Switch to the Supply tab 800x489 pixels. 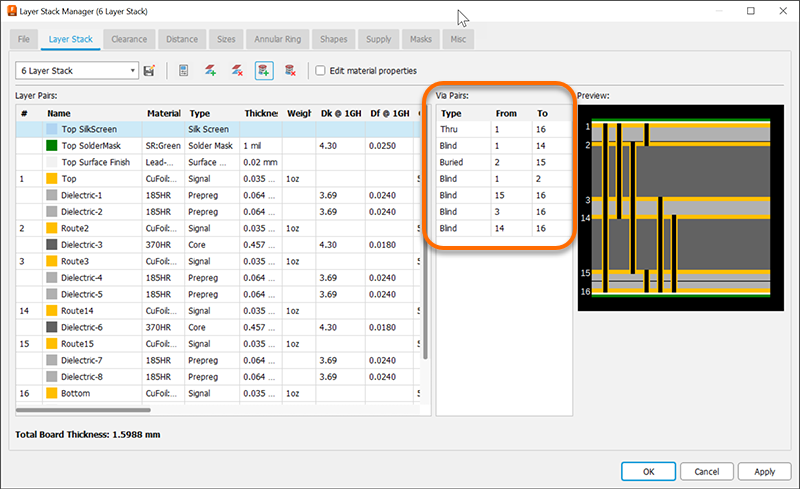pos(379,39)
